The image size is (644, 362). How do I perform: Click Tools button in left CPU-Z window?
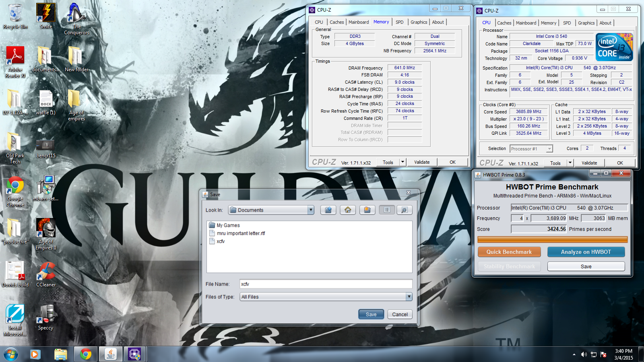388,162
